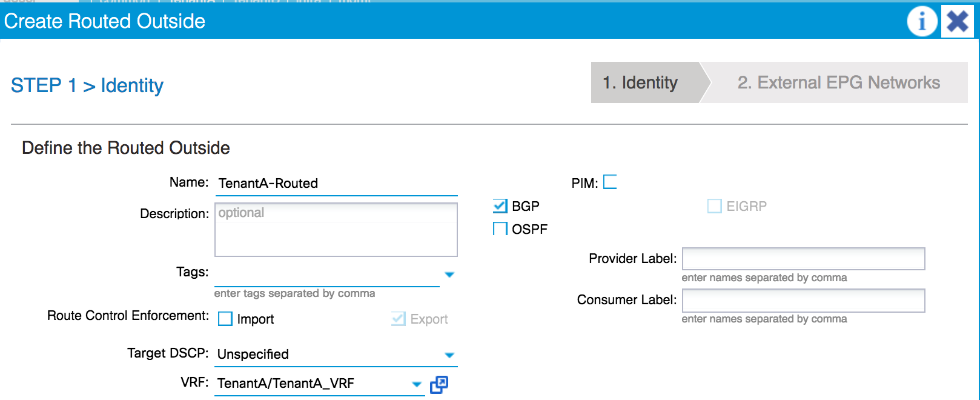Click the Tags input field

[327, 275]
